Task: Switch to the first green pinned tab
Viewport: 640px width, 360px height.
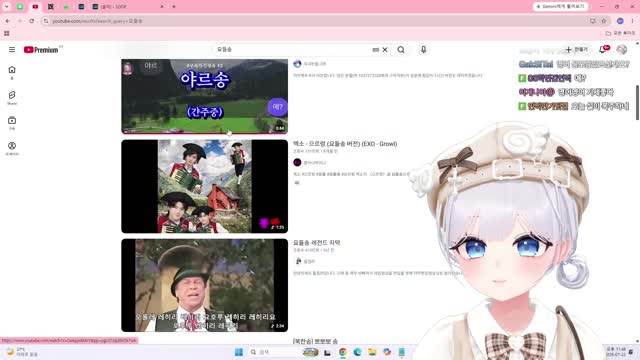Action: 20,7
